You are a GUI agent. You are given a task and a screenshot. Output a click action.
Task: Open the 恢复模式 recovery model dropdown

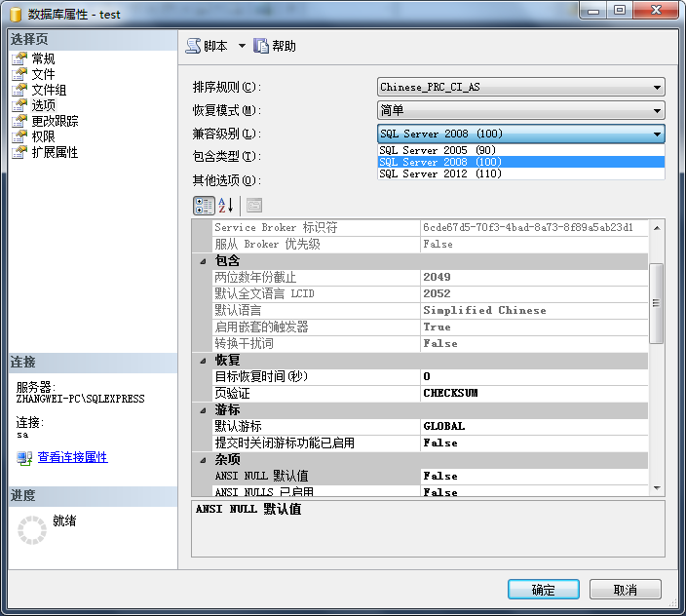click(x=520, y=110)
